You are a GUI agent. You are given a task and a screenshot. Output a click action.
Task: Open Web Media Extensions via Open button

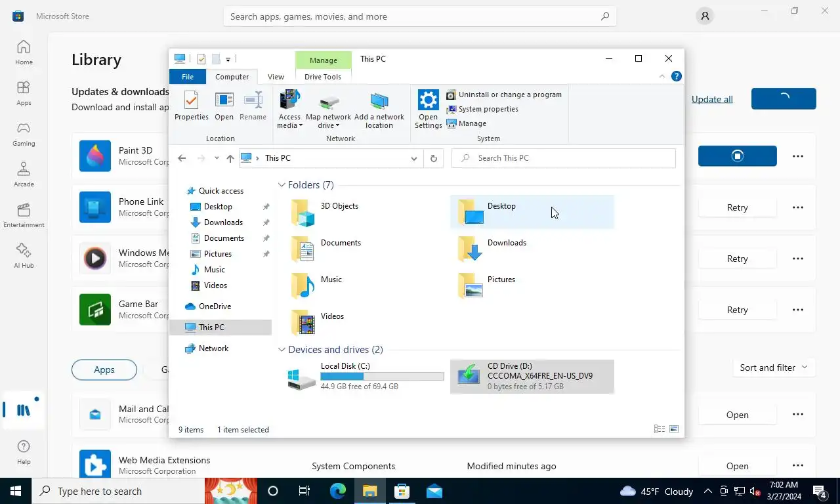pos(738,466)
